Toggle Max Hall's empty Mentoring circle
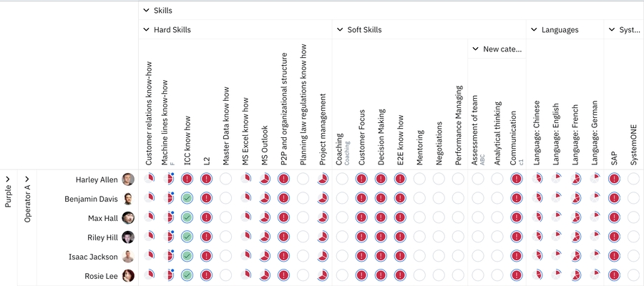 coord(419,217)
